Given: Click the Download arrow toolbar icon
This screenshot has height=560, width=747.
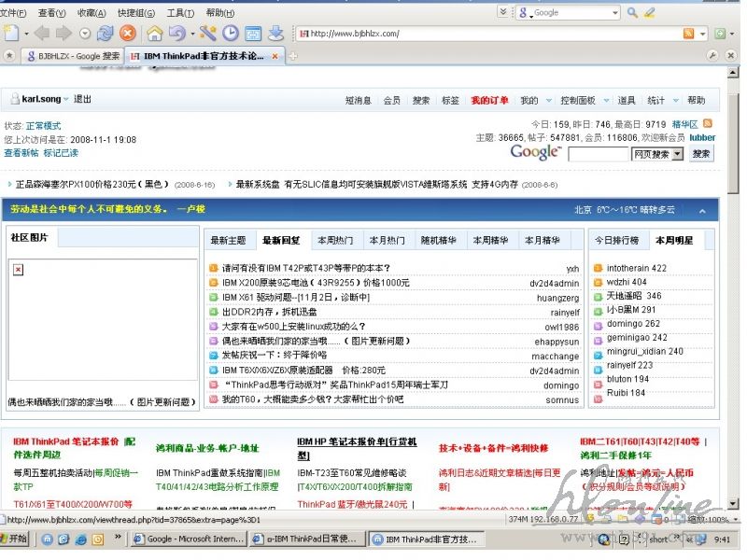Looking at the screenshot, I should point(275,33).
